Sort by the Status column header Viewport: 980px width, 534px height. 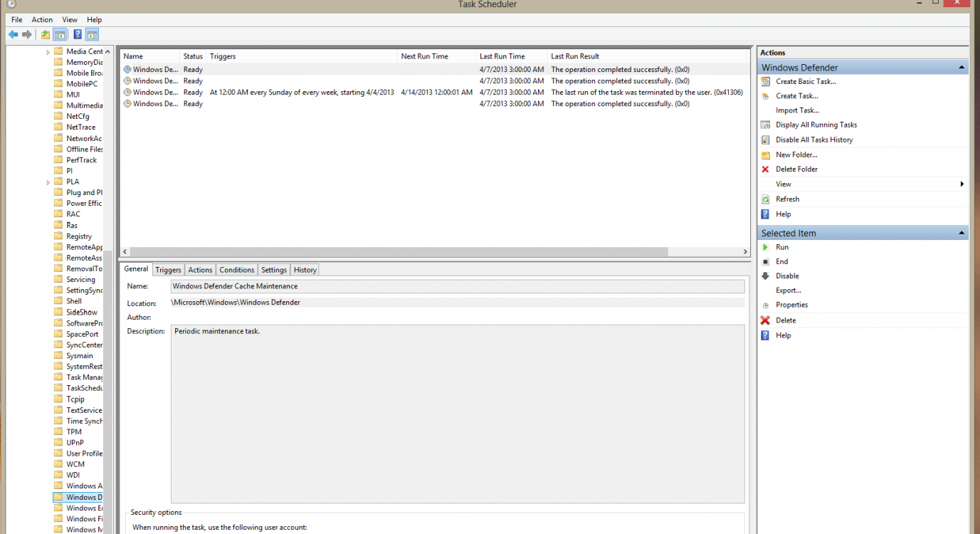(x=193, y=56)
